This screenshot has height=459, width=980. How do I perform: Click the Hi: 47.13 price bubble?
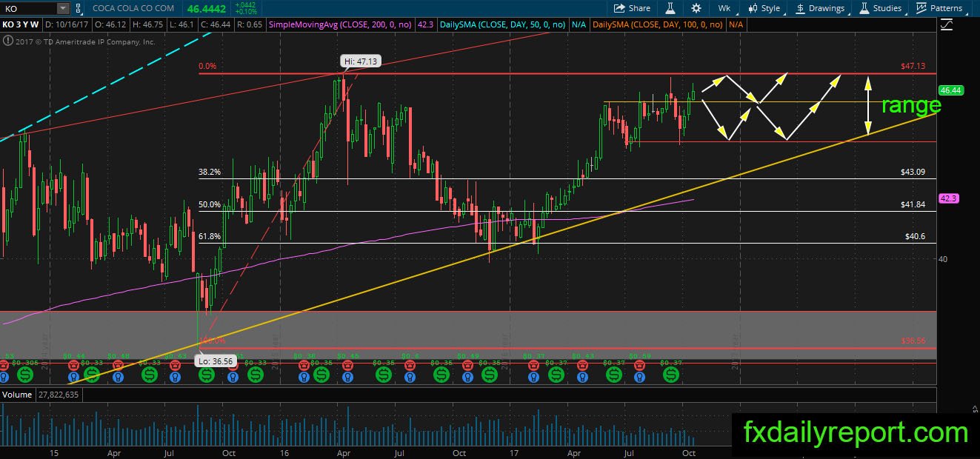click(361, 61)
